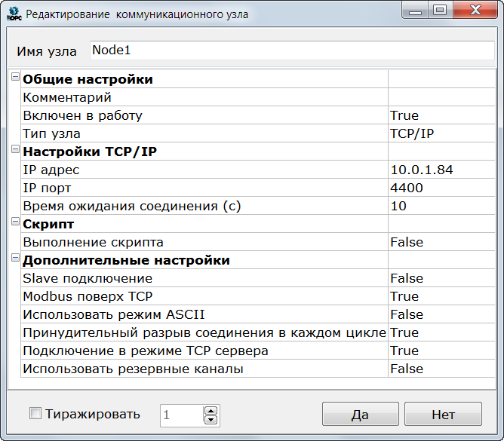Click the Имя узла field containing Node1
Viewport: 504px width, 441px height.
click(292, 50)
